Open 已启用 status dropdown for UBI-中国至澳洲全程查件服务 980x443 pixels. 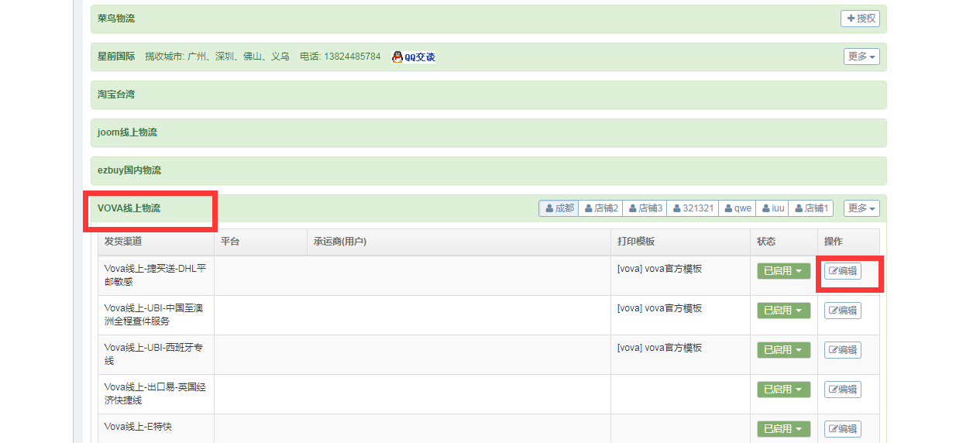point(783,311)
